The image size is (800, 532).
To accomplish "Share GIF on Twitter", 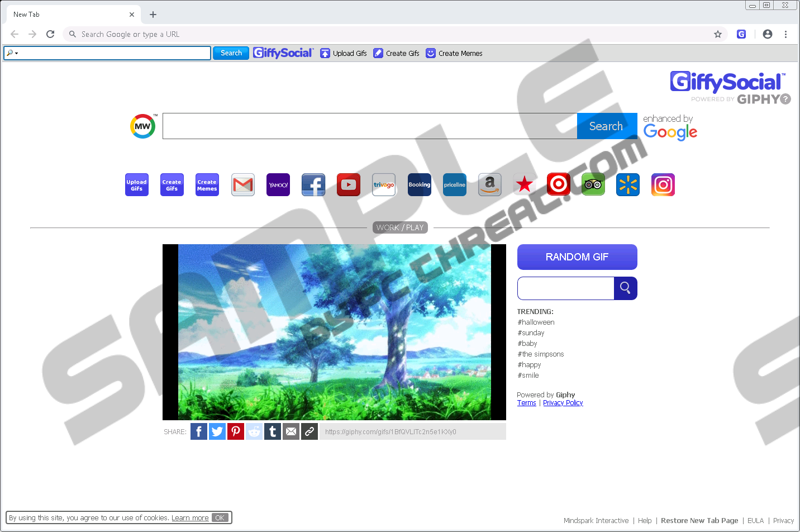I will [217, 431].
